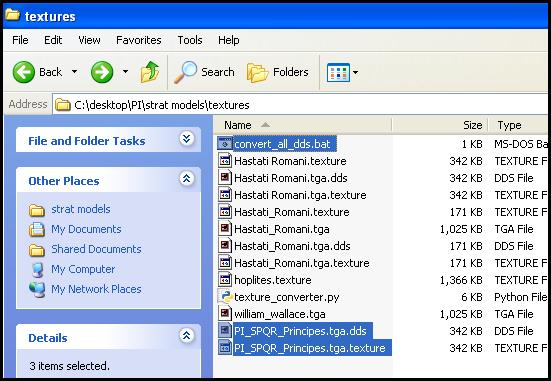This screenshot has width=551, height=381.
Task: Click convert_all_dds.bat file icon
Action: (225, 143)
